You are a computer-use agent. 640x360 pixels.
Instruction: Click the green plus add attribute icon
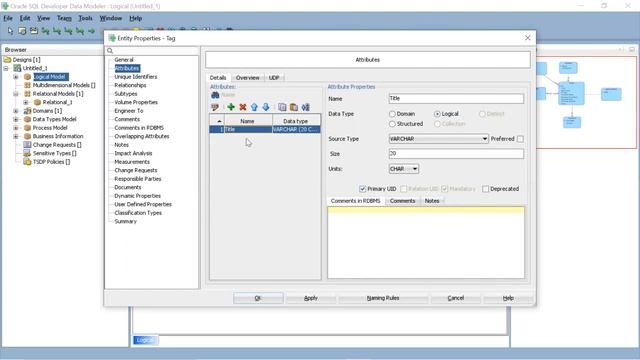231,107
